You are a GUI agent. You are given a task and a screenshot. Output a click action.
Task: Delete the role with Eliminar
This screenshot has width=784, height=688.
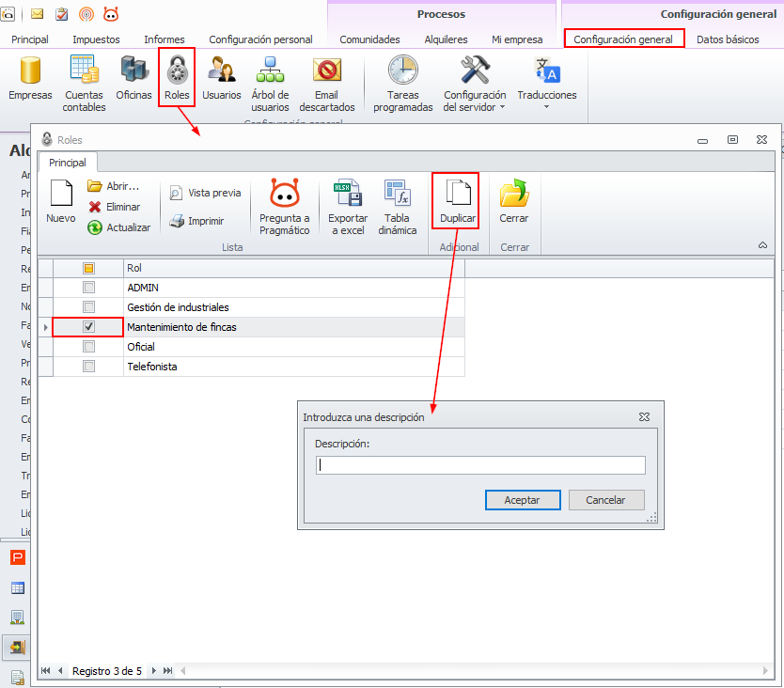click(115, 207)
